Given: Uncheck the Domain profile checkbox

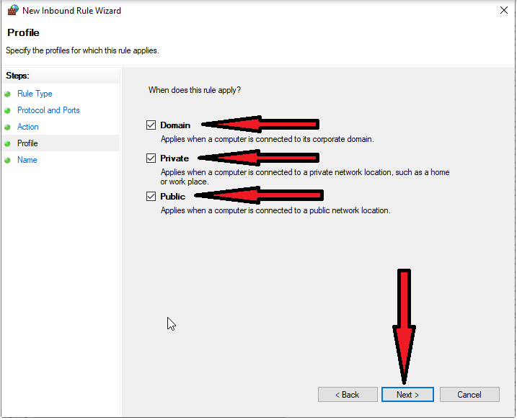Looking at the screenshot, I should (151, 125).
